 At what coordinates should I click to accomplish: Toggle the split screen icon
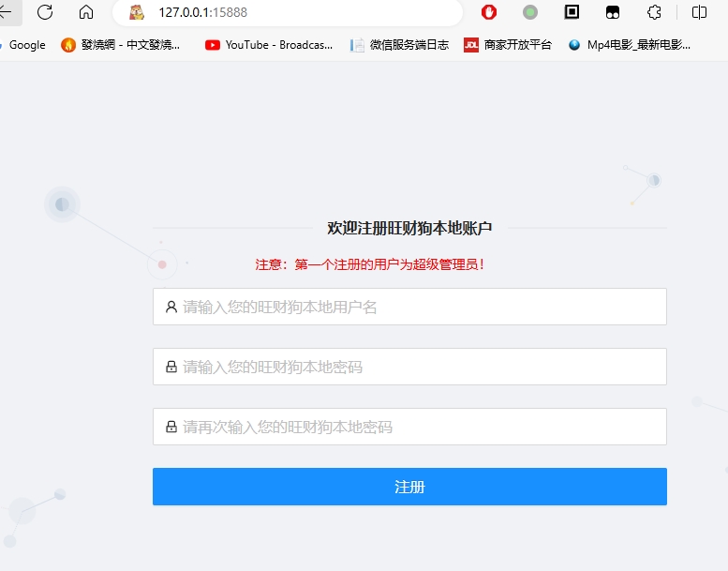pos(699,12)
